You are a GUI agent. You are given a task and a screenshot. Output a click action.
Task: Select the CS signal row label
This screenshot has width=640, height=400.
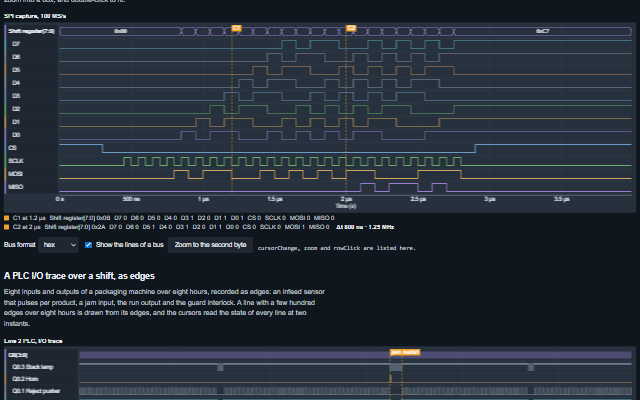coord(12,148)
